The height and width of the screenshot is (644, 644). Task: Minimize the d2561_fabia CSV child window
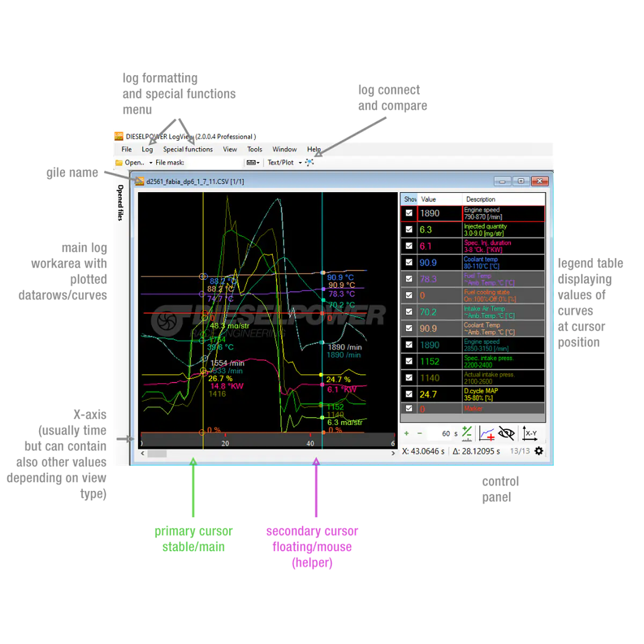tap(502, 181)
